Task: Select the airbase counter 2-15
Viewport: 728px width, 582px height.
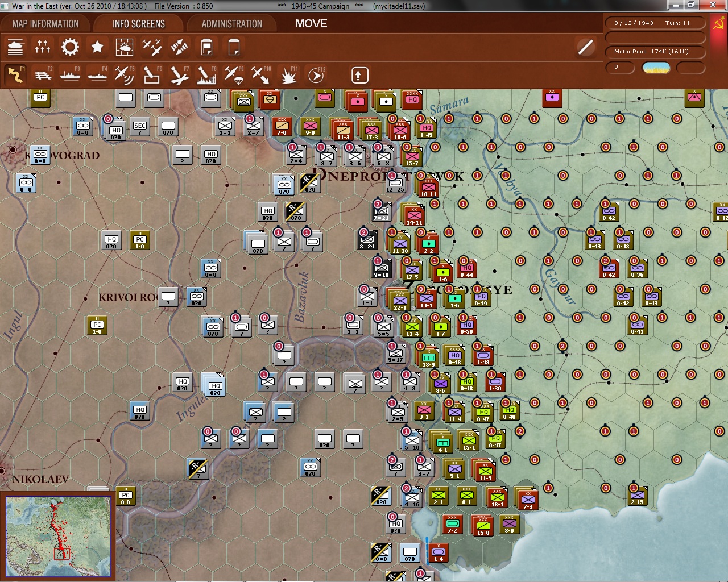Action: click(x=638, y=496)
